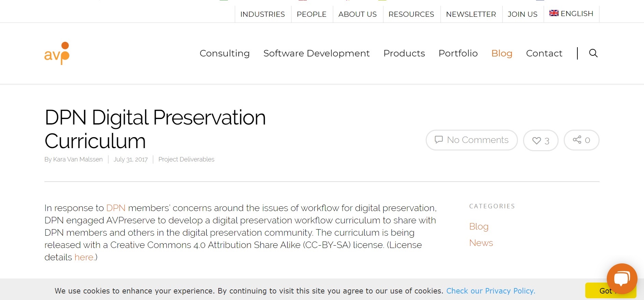The height and width of the screenshot is (300, 644).
Task: Open the Blog category in sidebar
Action: (479, 226)
